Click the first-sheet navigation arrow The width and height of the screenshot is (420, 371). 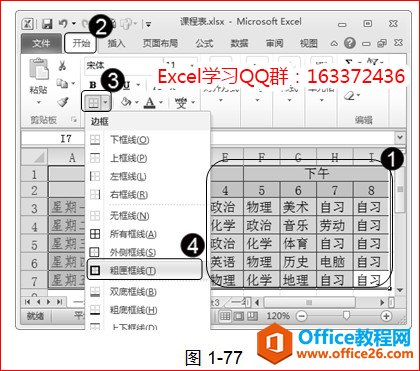click(x=28, y=302)
